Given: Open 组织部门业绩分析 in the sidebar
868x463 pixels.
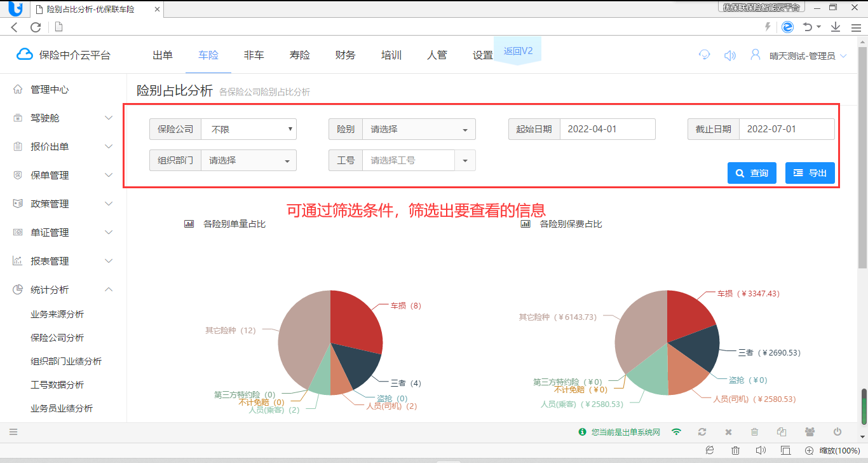Looking at the screenshot, I should 66,361.
